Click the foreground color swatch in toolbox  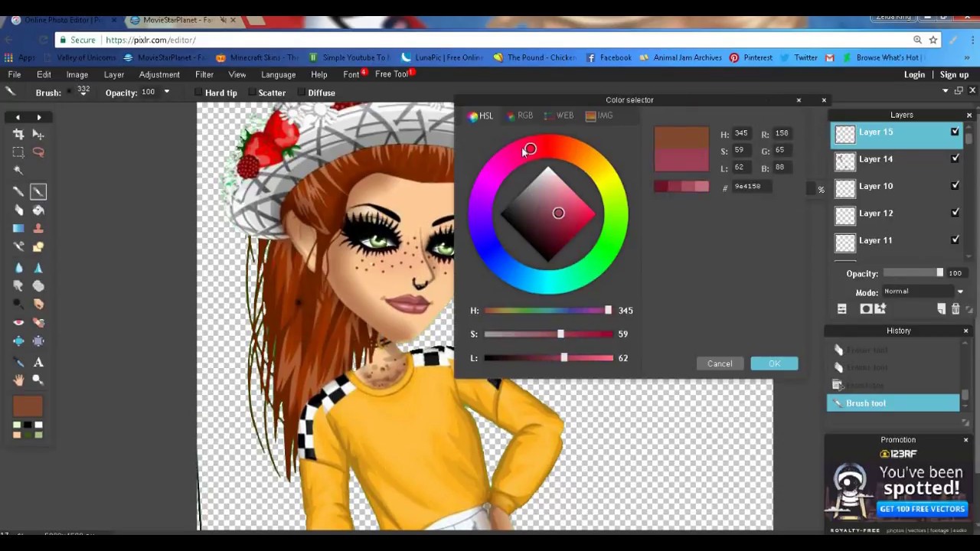click(28, 406)
